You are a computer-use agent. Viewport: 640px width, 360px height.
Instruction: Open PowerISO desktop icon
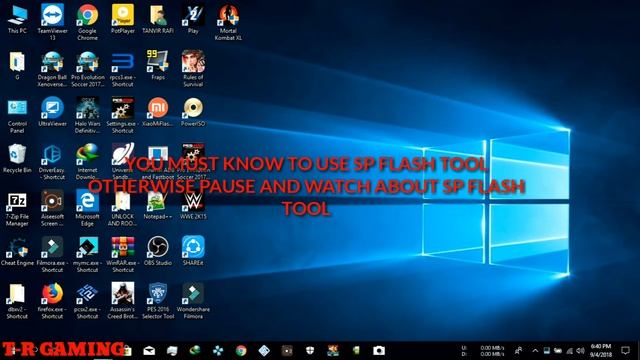coord(193,111)
